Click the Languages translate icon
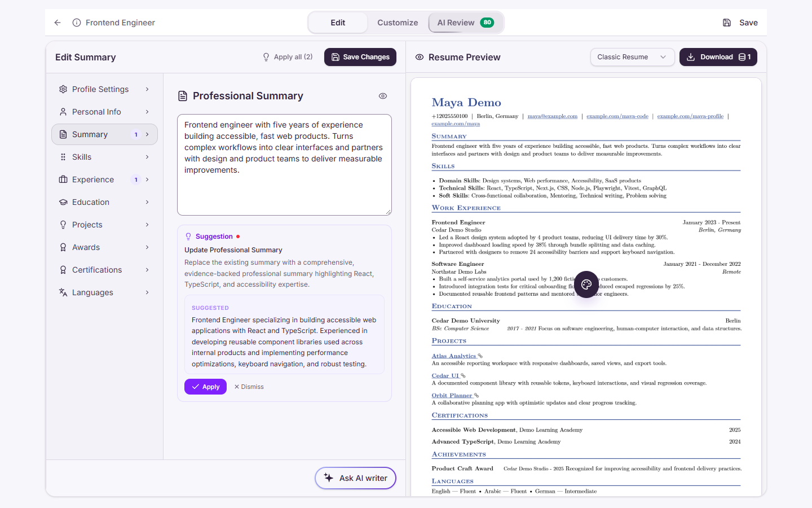Viewport: 812px width, 508px height. (x=63, y=292)
